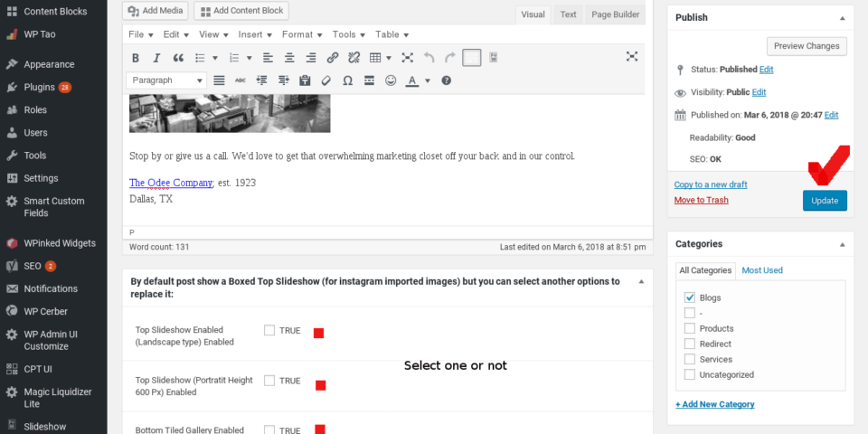The width and height of the screenshot is (868, 434).
Task: Click the blue Update button
Action: (x=824, y=201)
